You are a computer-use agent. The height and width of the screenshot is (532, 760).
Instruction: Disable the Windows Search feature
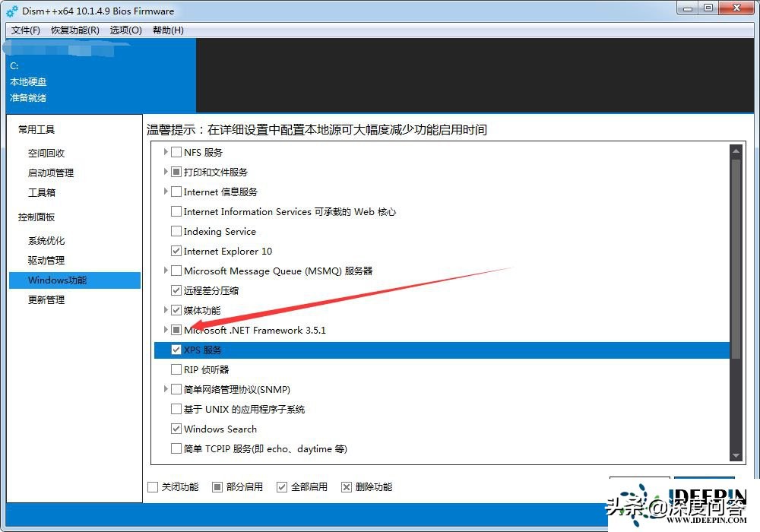pos(176,429)
